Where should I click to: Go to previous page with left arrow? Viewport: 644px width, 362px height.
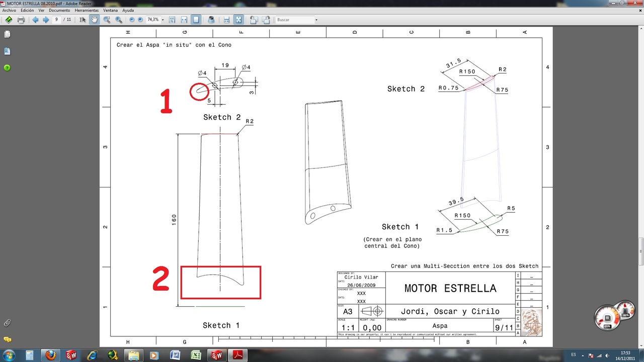(35, 20)
